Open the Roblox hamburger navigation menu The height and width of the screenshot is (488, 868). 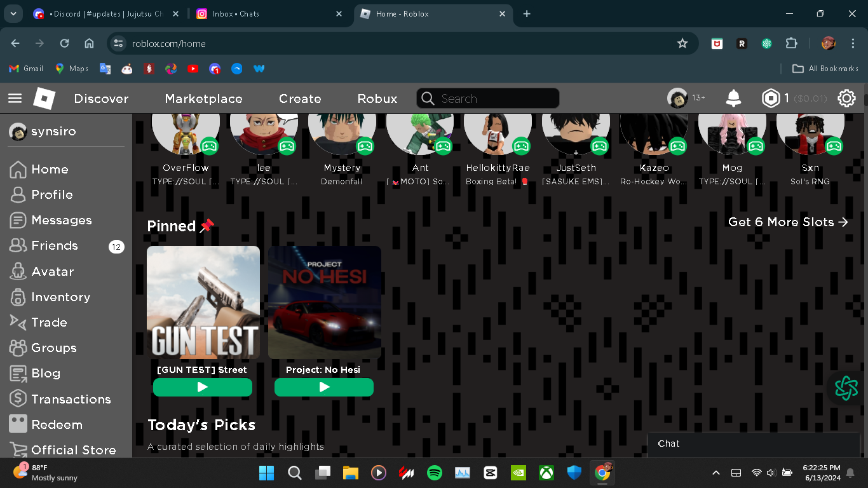click(x=15, y=98)
